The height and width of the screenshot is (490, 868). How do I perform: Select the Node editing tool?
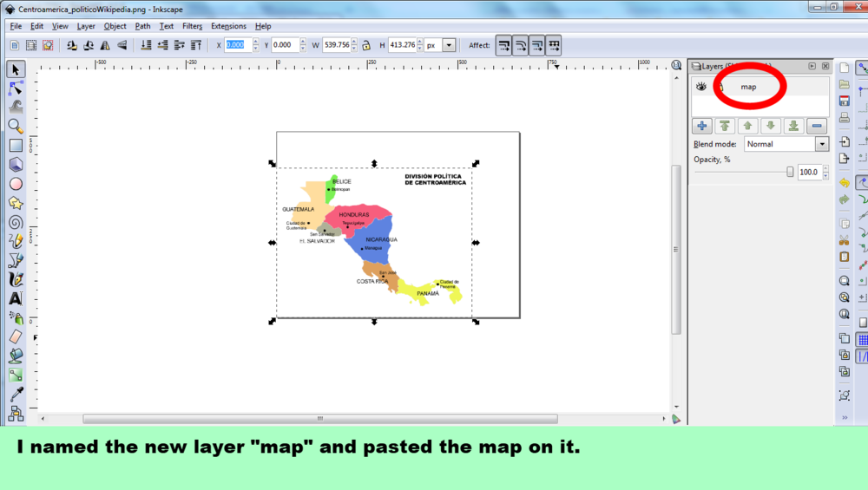[16, 88]
